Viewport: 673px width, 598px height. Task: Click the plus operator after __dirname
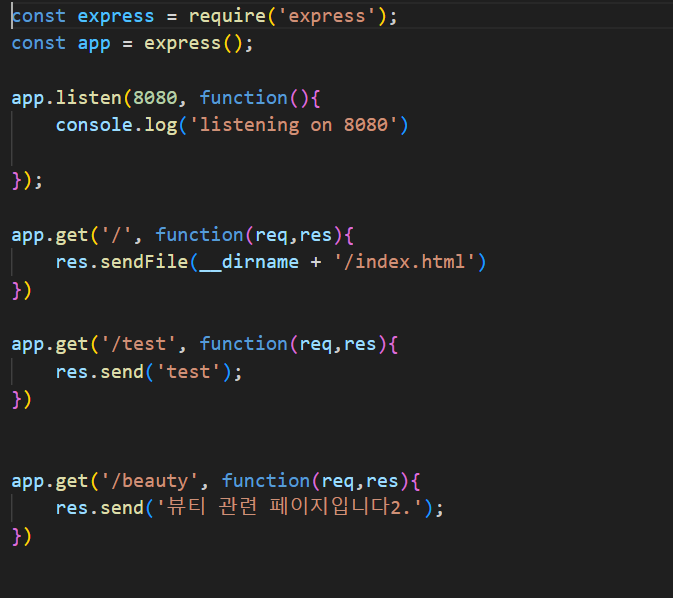(x=316, y=263)
